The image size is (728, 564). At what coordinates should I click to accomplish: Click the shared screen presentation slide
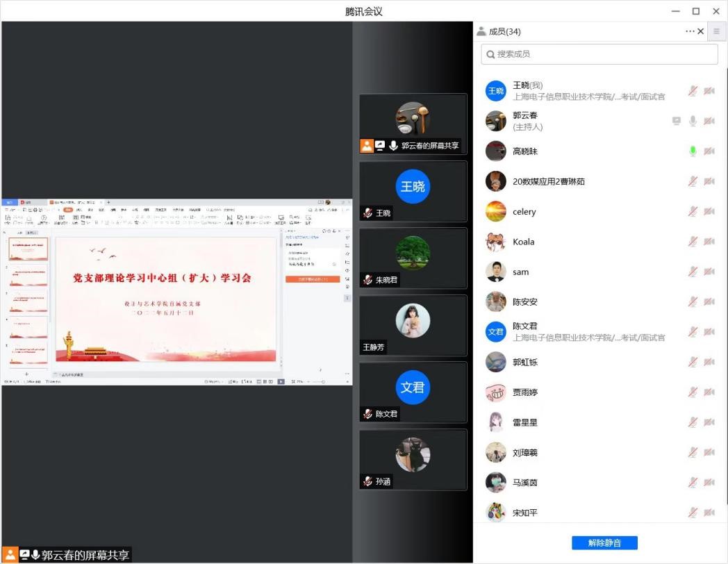pyautogui.click(x=165, y=299)
